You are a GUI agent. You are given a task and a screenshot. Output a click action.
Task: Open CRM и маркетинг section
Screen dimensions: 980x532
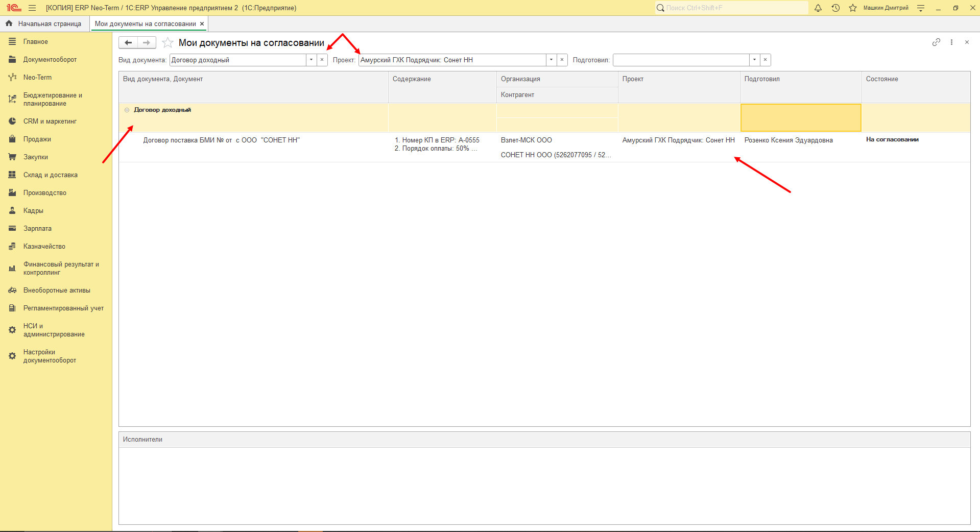[56, 122]
